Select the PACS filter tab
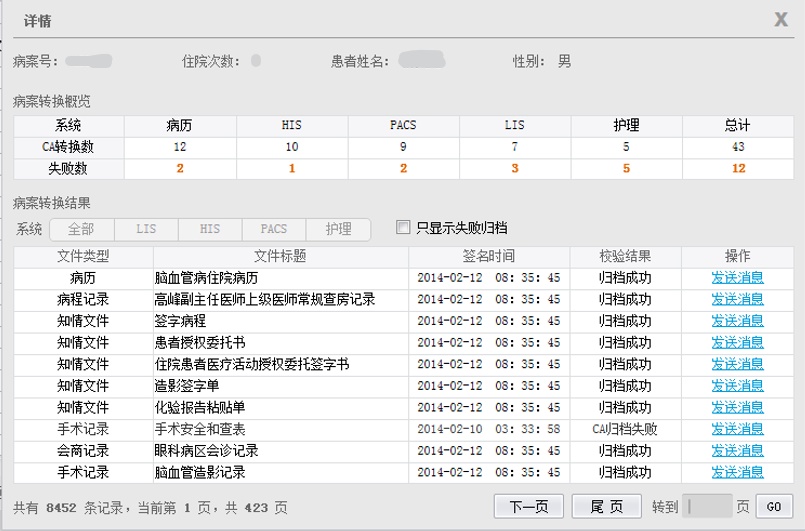 [274, 229]
